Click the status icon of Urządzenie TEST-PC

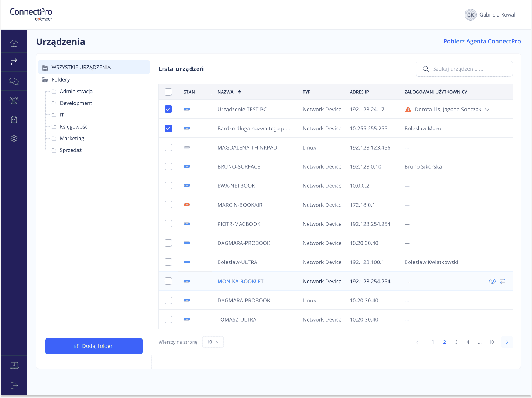[187, 109]
